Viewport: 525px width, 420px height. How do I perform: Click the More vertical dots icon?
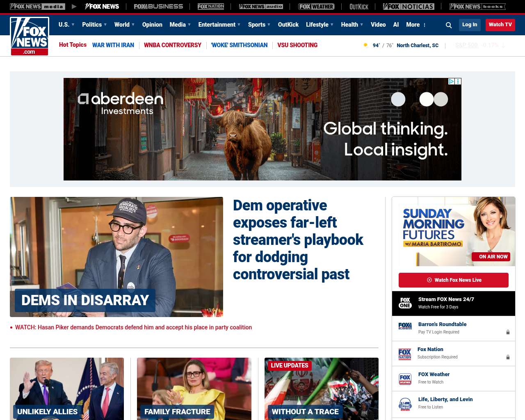click(x=425, y=25)
